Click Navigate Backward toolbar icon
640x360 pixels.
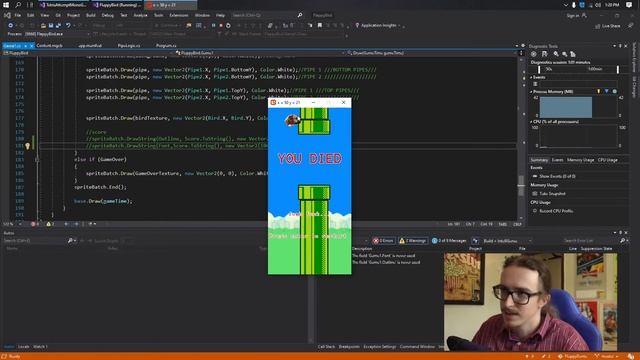click(10, 25)
